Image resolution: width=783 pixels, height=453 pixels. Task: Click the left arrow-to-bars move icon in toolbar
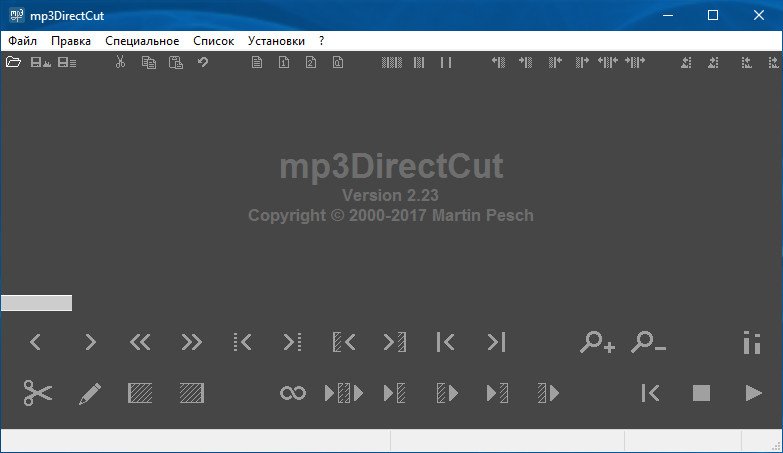(498, 62)
